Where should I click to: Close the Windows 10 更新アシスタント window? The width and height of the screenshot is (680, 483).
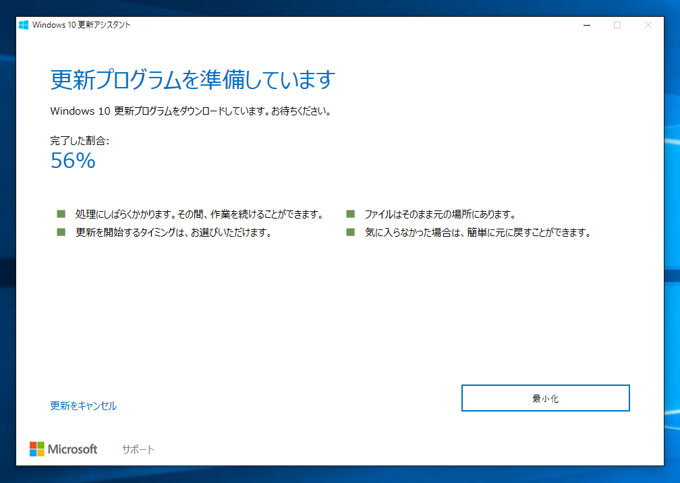pyautogui.click(x=648, y=26)
